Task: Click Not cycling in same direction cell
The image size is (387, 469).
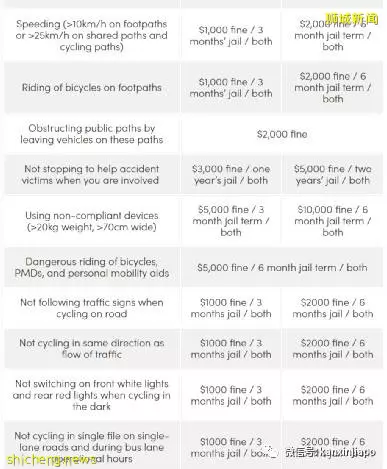Action: (92, 349)
